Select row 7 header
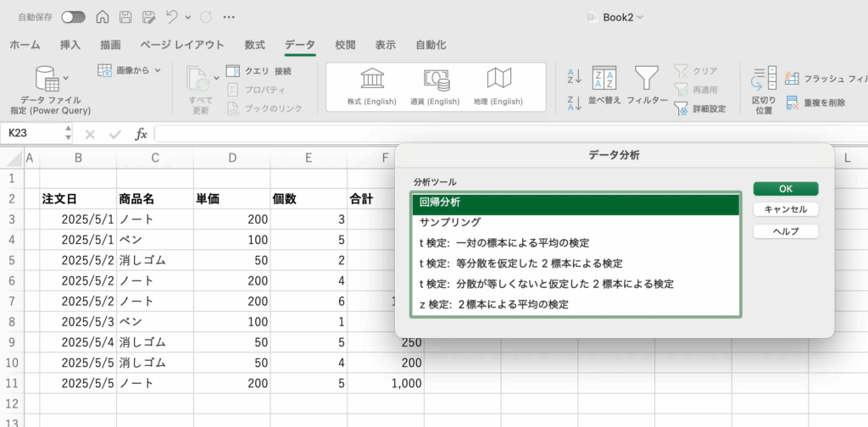Screen dimensions: 868x427 12,302
